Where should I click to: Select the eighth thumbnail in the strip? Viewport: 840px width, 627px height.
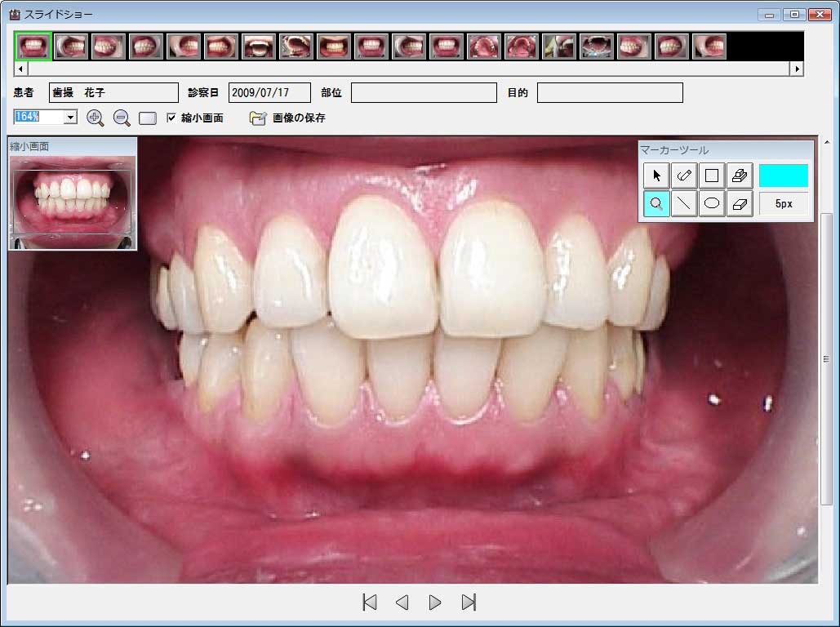click(x=296, y=46)
